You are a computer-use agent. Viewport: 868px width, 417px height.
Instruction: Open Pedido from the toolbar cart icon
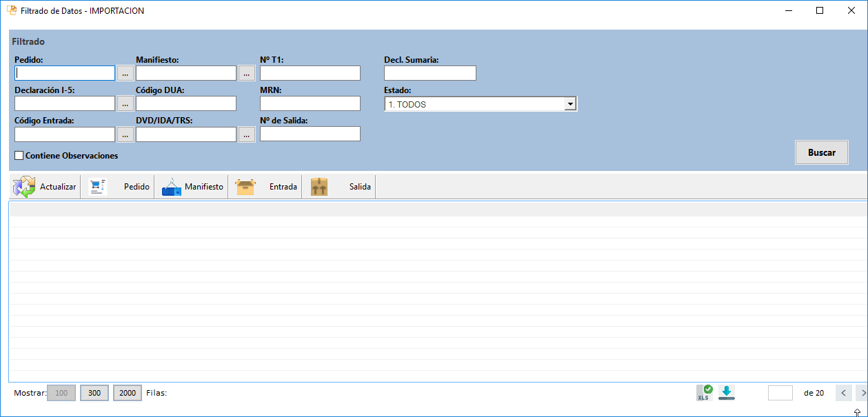point(99,187)
